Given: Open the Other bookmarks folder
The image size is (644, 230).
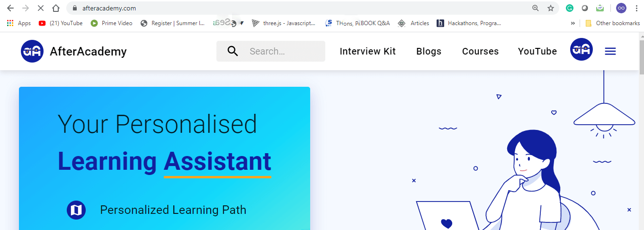Looking at the screenshot, I should pos(612,23).
